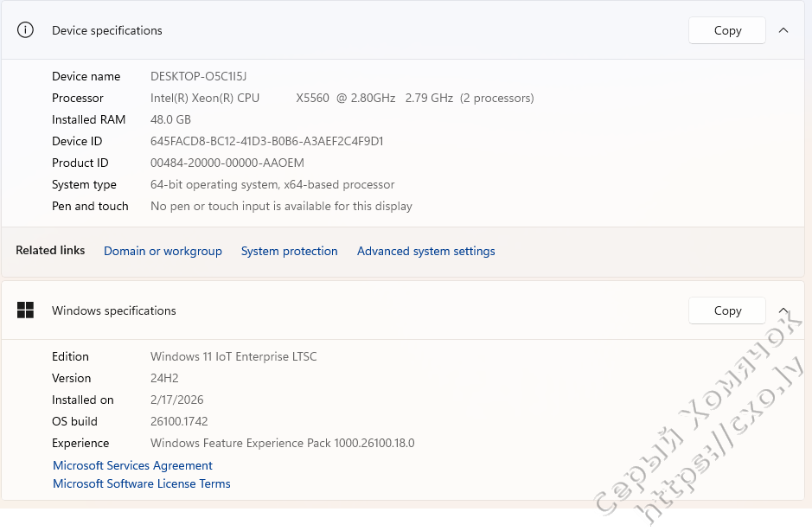Click the Installed RAM value 48.0 GB
This screenshot has width=812, height=531.
(x=170, y=119)
